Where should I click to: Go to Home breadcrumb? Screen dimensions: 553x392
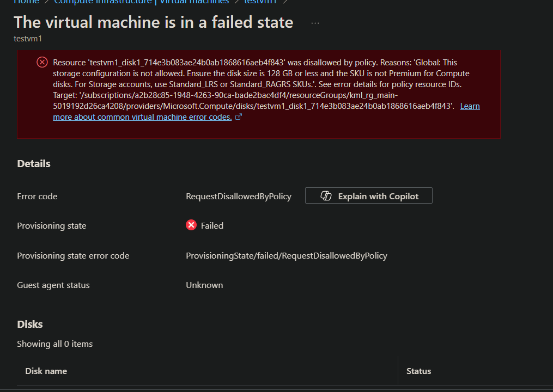tap(26, 2)
